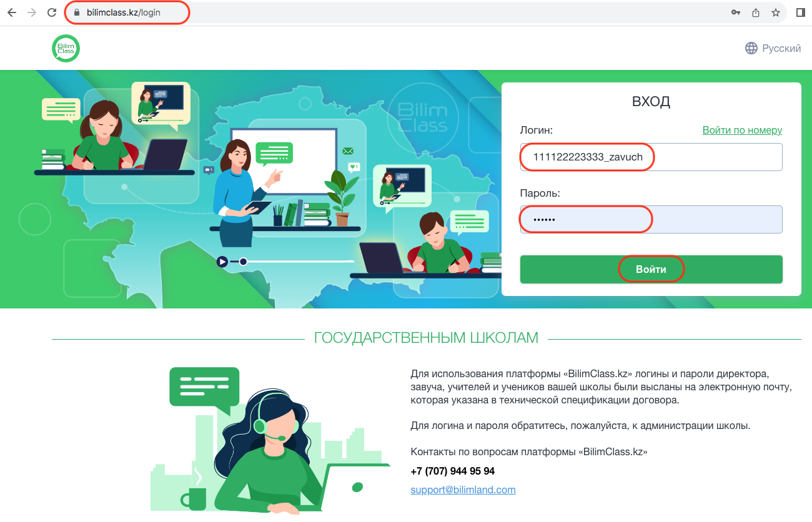Click the padlock site info icon

(77, 12)
